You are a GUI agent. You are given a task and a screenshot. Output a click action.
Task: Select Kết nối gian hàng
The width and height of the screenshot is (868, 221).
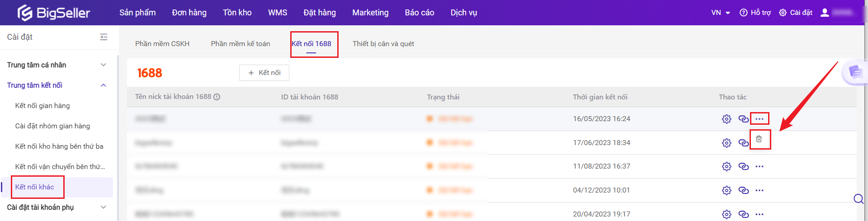click(42, 106)
